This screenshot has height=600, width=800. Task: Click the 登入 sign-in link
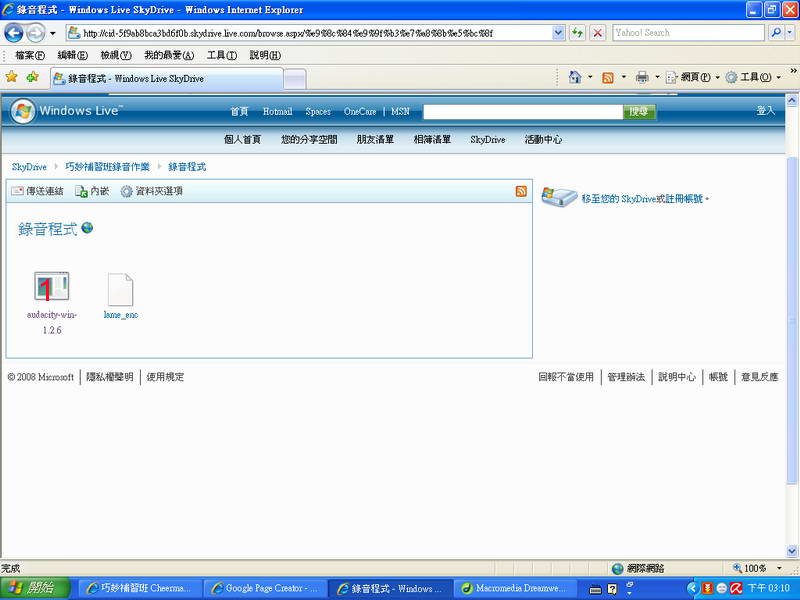(765, 110)
